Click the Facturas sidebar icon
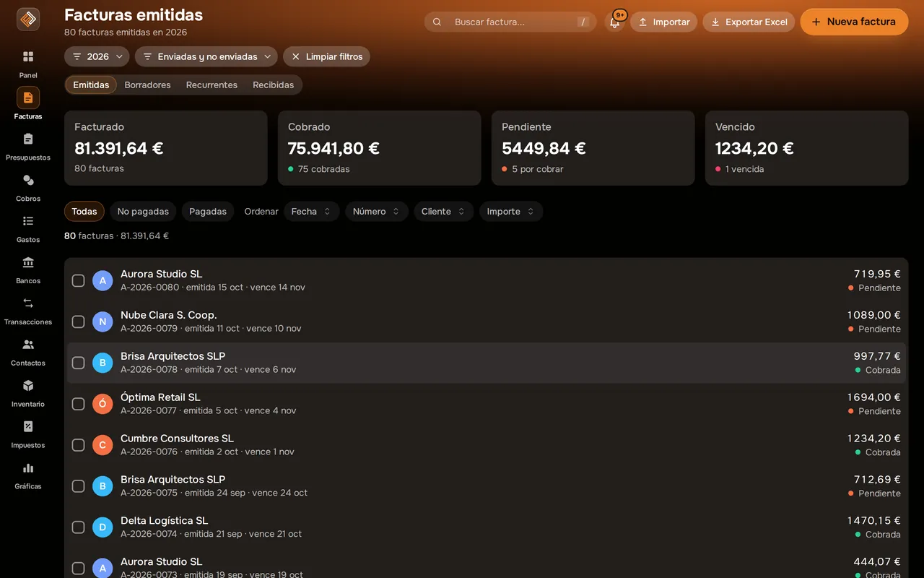The height and width of the screenshot is (578, 924). tap(28, 98)
